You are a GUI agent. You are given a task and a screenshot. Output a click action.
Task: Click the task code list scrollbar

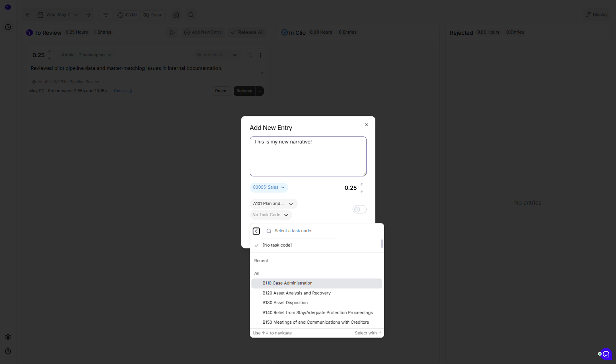point(382,244)
